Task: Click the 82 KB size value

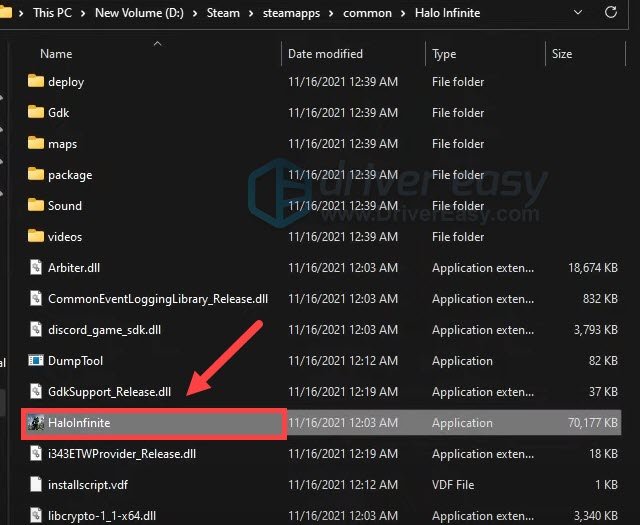Action: tap(603, 361)
